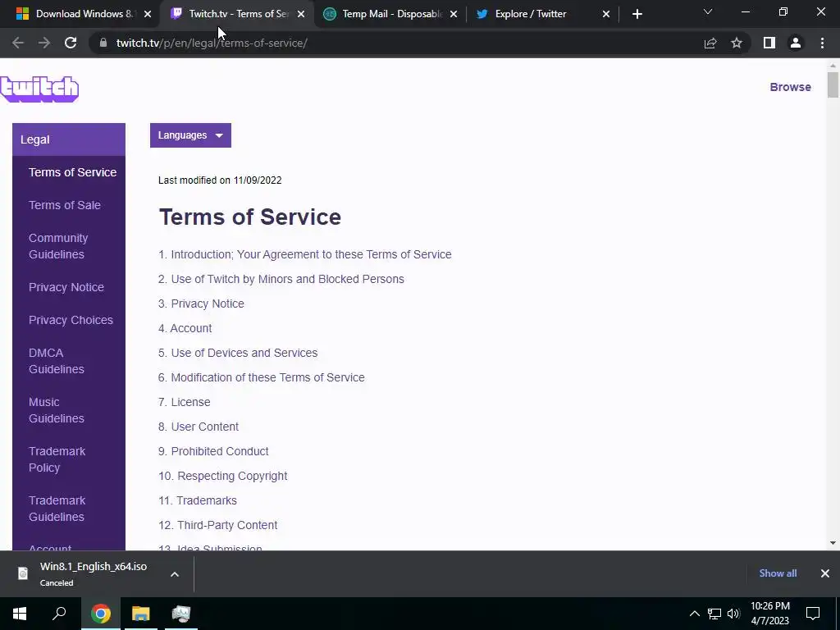Open Music Guidelines in sidebar
This screenshot has width=840, height=630.
pyautogui.click(x=57, y=410)
